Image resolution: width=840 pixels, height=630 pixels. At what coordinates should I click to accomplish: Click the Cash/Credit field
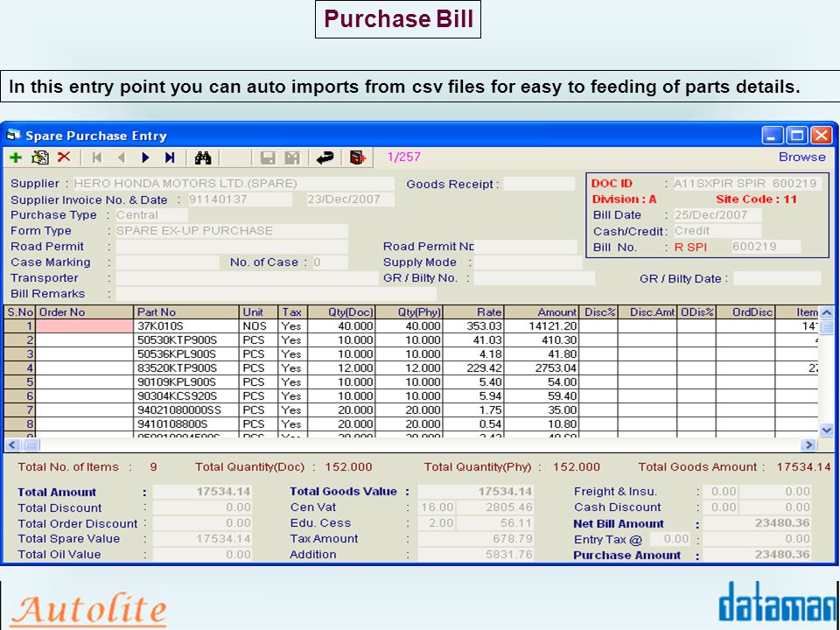point(717,231)
